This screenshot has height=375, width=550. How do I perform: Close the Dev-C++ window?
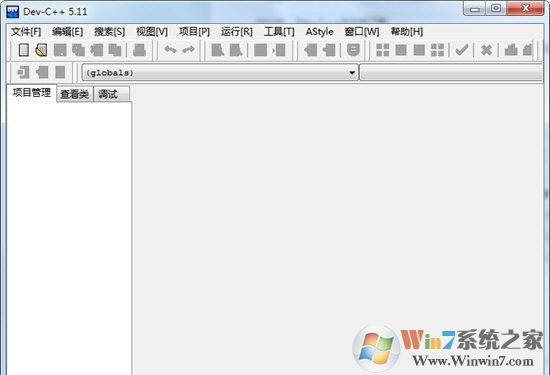click(525, 8)
